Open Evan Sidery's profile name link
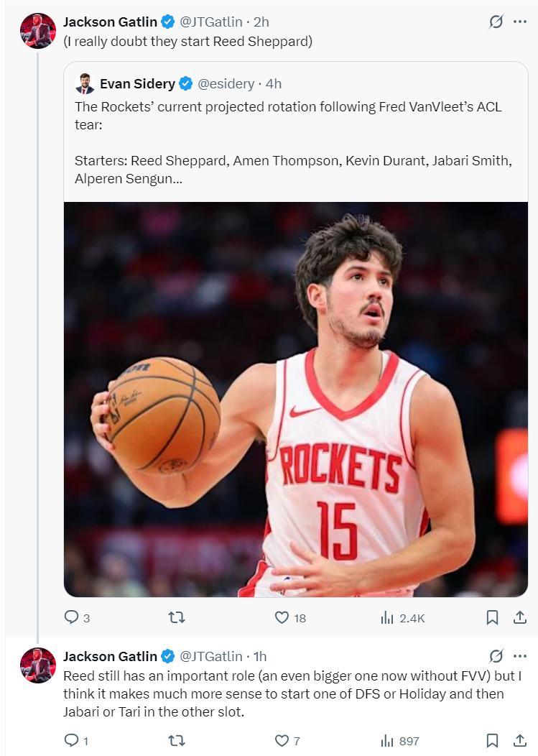 137,84
